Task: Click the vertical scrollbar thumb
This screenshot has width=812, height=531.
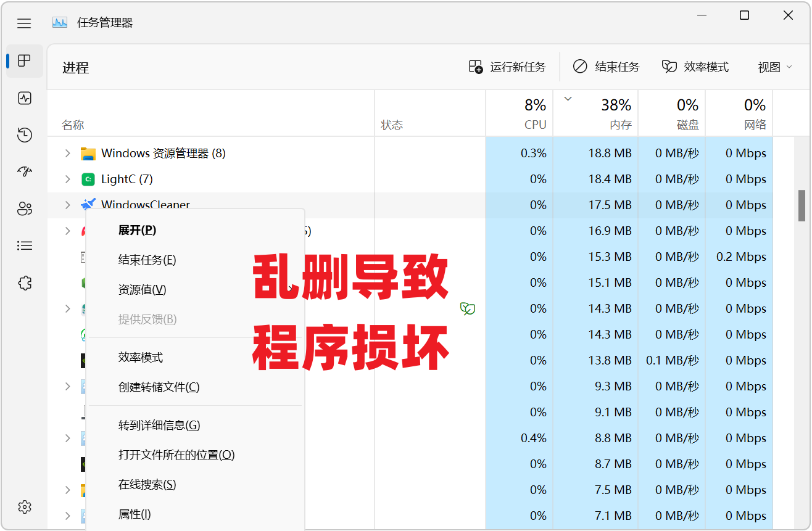Action: tap(802, 205)
